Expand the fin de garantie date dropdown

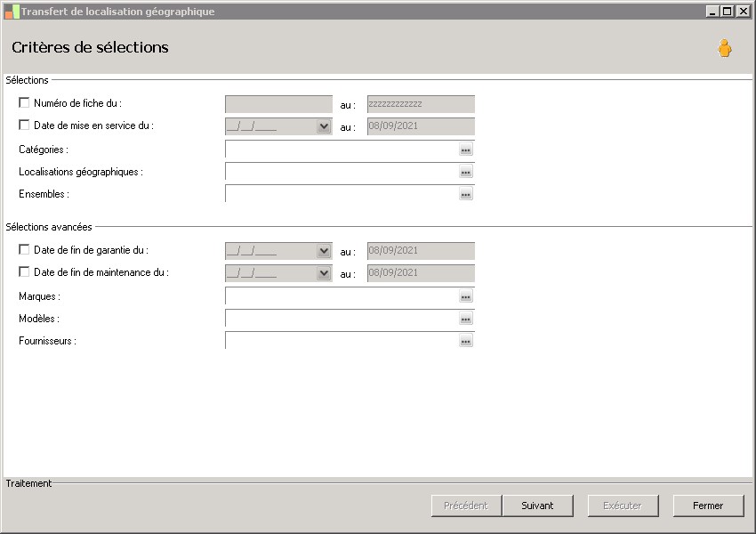[324, 251]
